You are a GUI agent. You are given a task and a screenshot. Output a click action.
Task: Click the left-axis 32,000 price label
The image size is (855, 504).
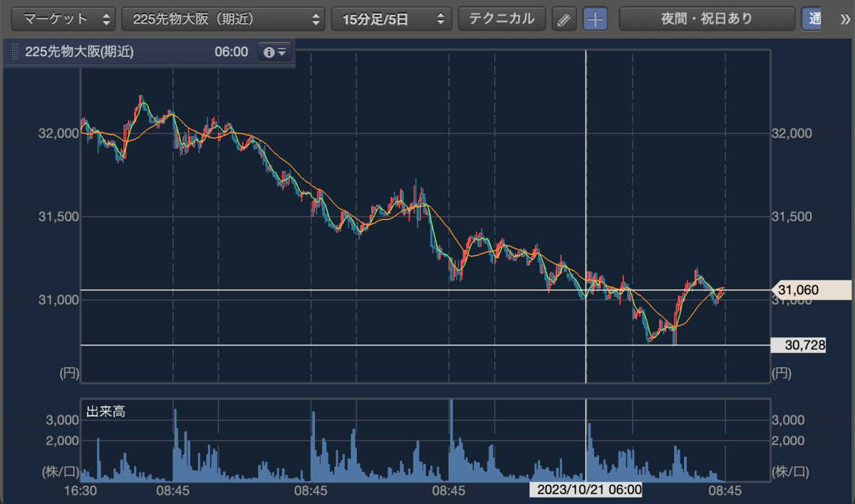(x=58, y=133)
